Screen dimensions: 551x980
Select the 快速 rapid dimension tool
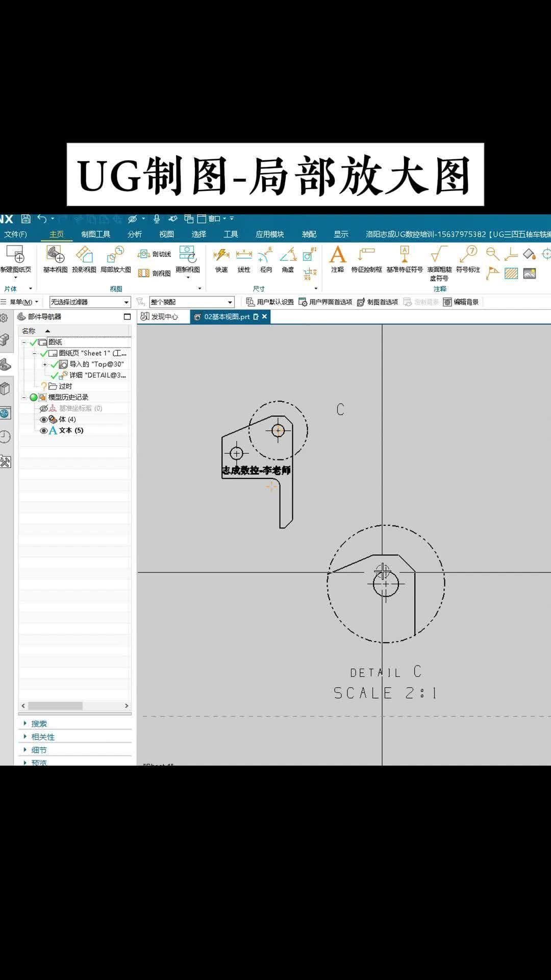[221, 259]
